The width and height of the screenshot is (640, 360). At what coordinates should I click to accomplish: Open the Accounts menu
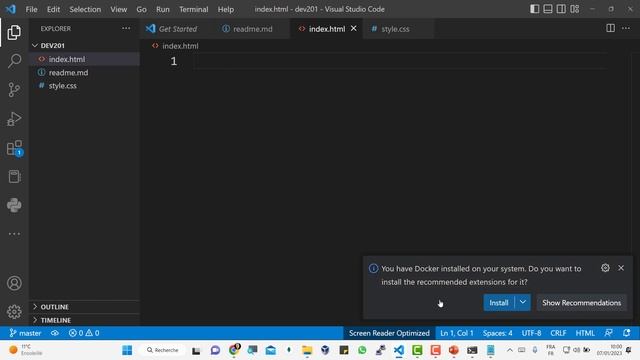pyautogui.click(x=14, y=283)
